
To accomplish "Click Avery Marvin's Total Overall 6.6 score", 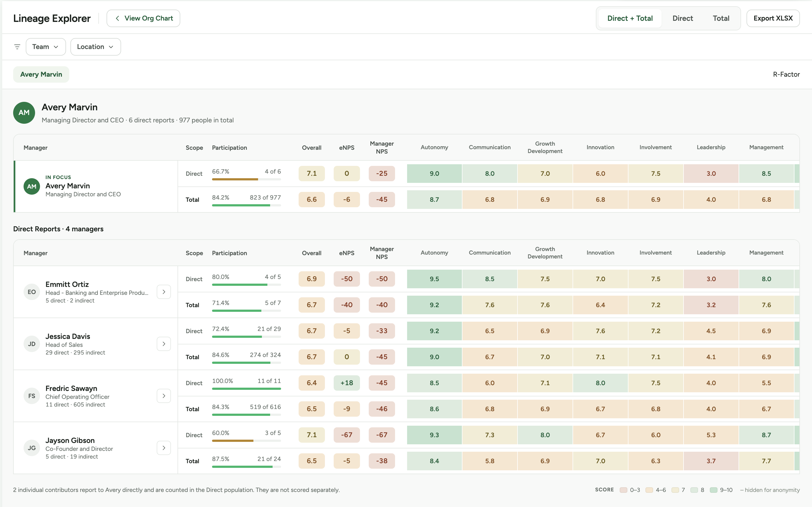I will click(312, 200).
